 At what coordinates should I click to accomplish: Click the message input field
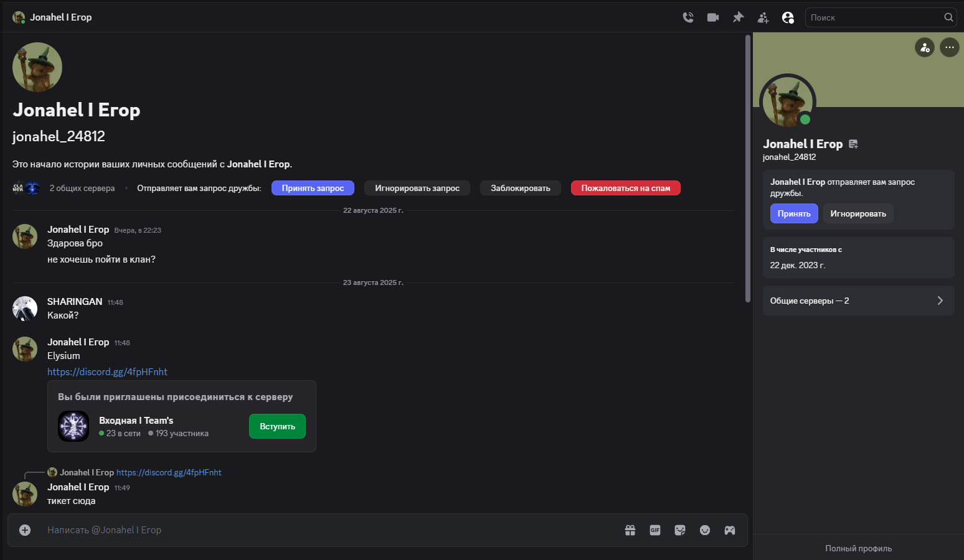[x=330, y=530]
